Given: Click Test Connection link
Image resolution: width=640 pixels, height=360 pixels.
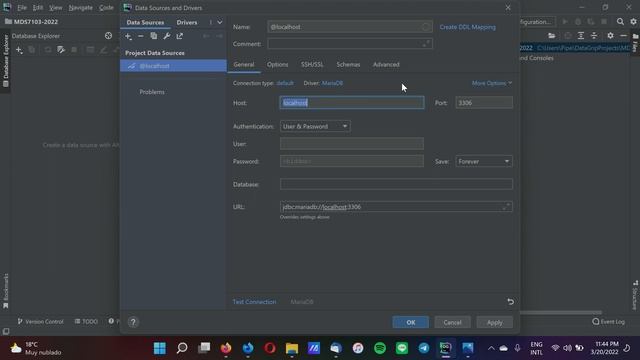Looking at the screenshot, I should (x=254, y=302).
